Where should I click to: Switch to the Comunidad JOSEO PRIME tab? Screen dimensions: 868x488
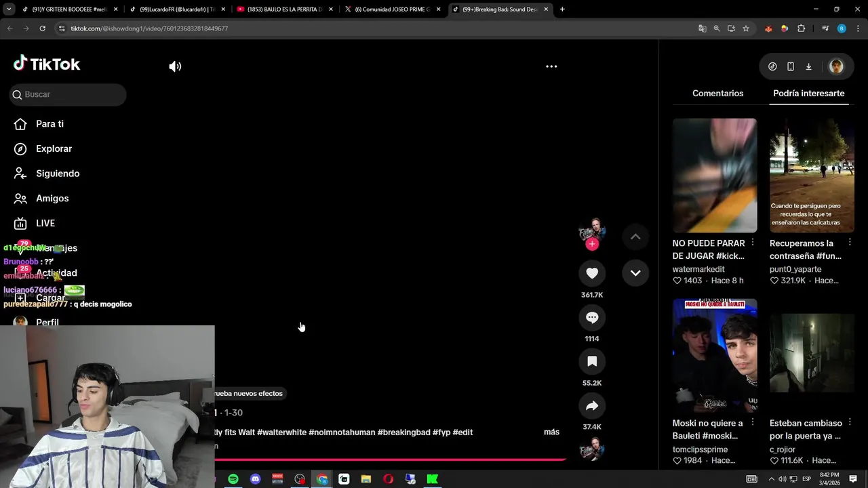tap(392, 9)
